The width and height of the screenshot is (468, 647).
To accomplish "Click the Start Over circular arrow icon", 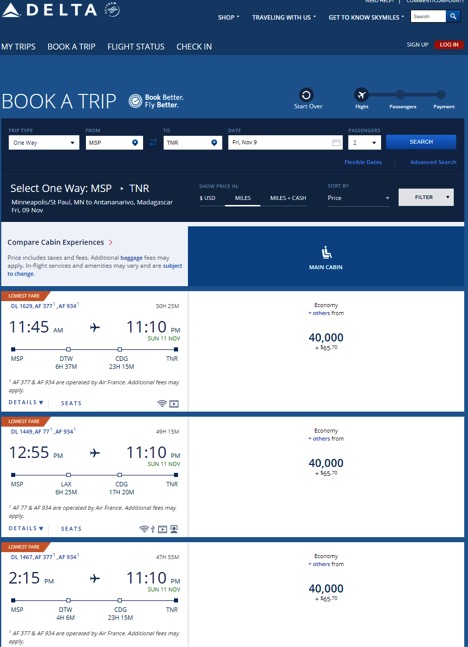I will coord(306,95).
